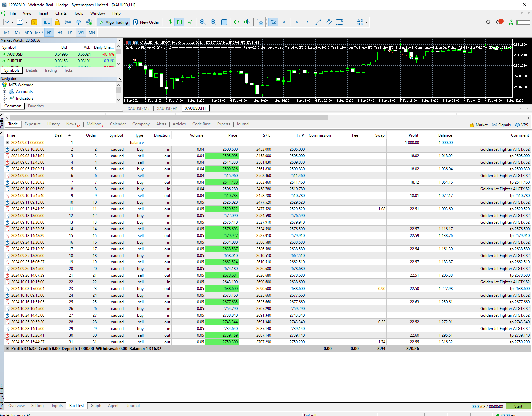Image resolution: width=532 pixels, height=416 pixels.
Task: Open the MetaQuotes IDE editor icon
Action: [x=47, y=22]
